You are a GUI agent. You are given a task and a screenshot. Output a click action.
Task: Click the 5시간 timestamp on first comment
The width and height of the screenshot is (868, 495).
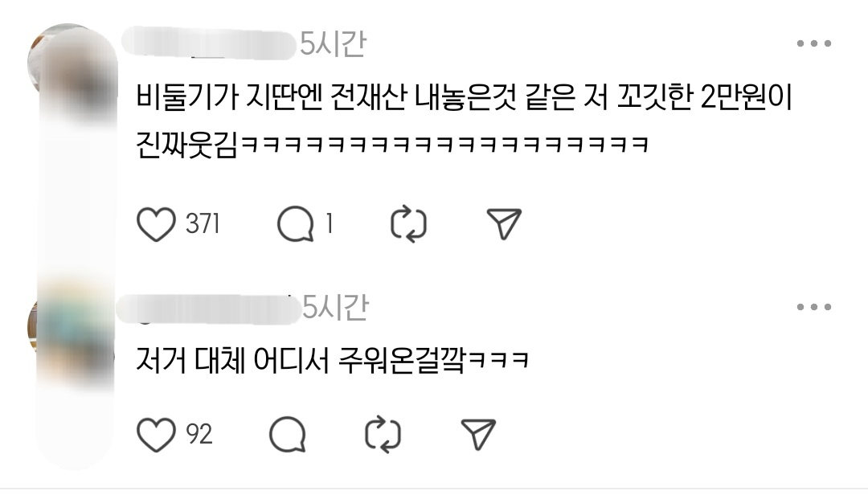333,43
